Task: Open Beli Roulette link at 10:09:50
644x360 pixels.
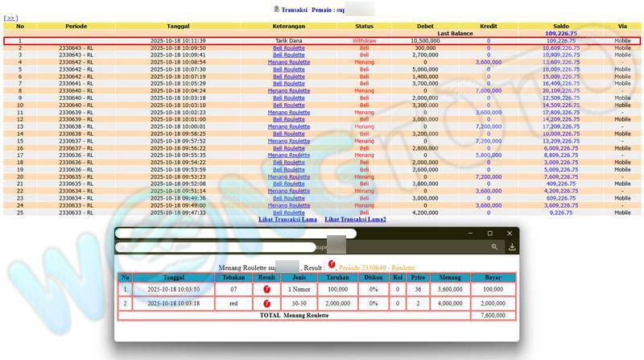Action: tap(289, 48)
